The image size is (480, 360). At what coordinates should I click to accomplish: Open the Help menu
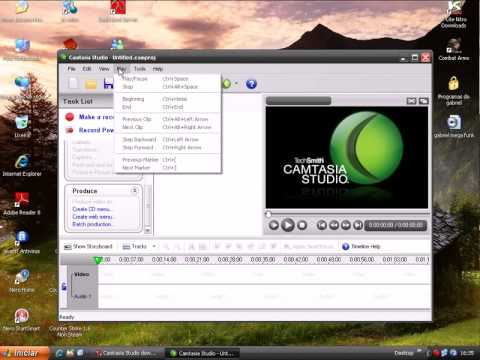(x=158, y=69)
